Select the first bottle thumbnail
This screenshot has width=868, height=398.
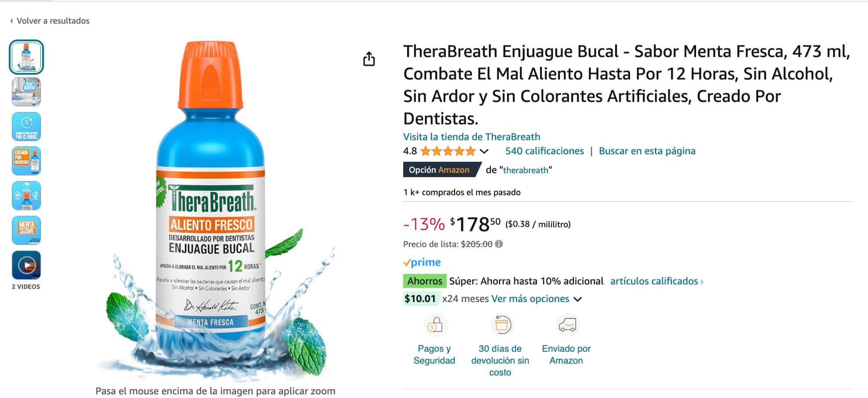[x=26, y=57]
